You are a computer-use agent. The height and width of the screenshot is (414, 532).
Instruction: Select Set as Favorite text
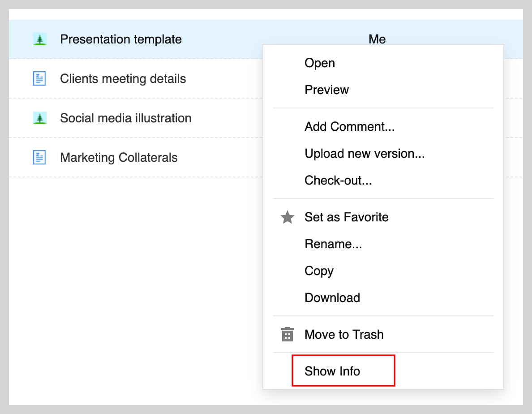click(x=347, y=217)
